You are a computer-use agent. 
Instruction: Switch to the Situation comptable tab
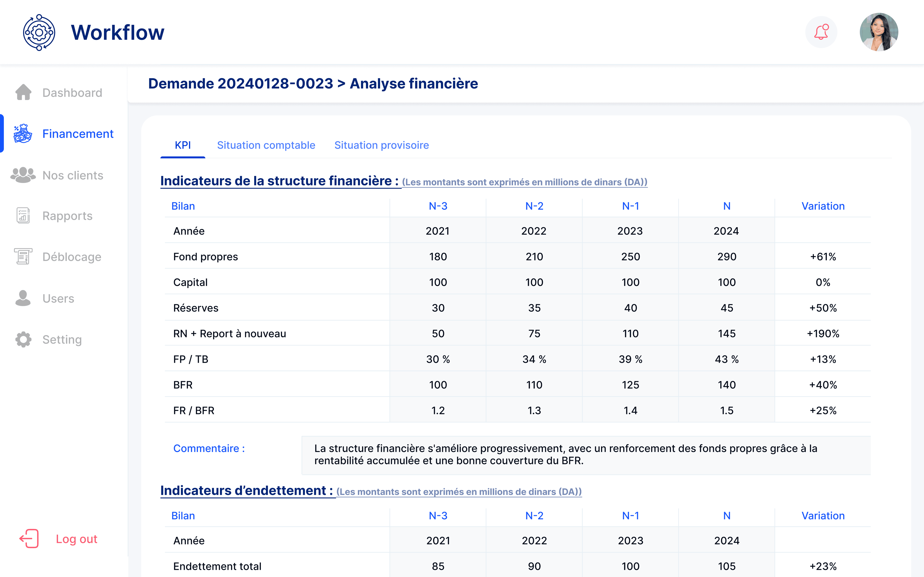point(266,145)
